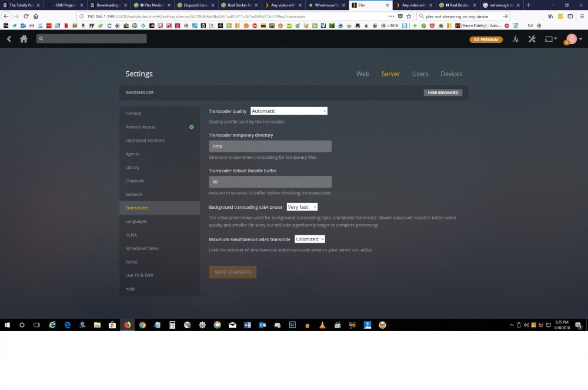Switch to GNU Project browser tab
This screenshot has width=588, height=390.
[65, 5]
